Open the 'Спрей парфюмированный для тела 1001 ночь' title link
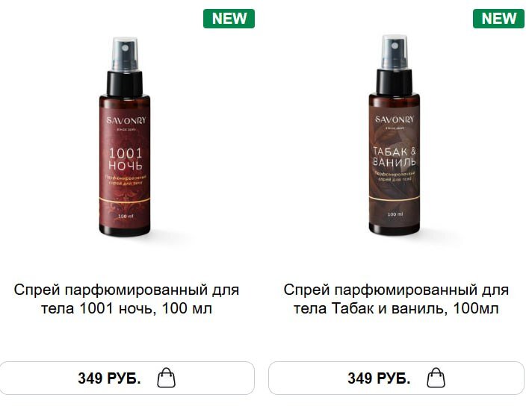 (126, 299)
